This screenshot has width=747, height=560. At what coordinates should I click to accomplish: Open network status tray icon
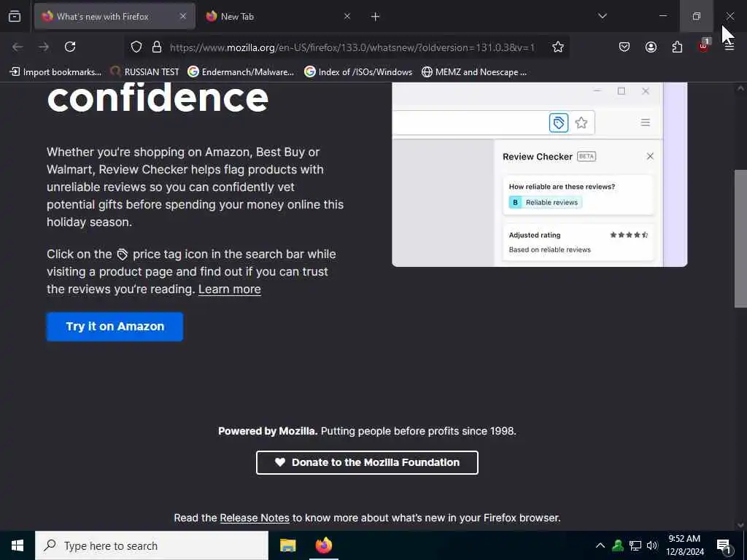point(635,545)
